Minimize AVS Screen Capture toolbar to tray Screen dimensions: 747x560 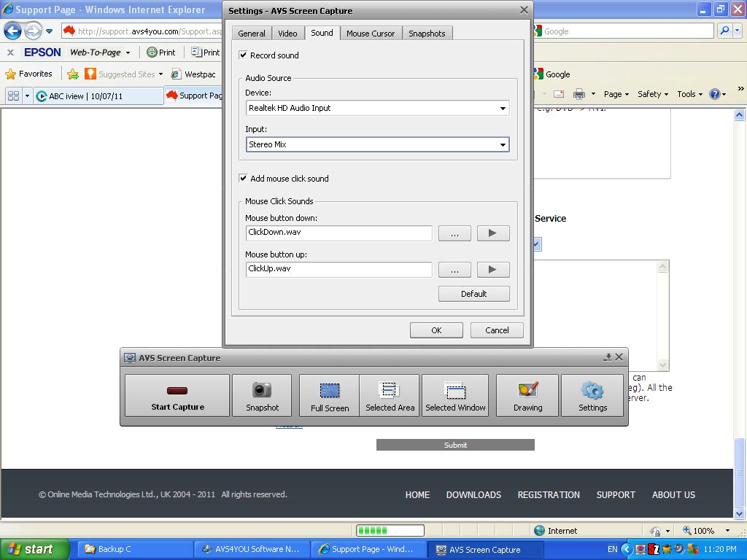tap(608, 357)
